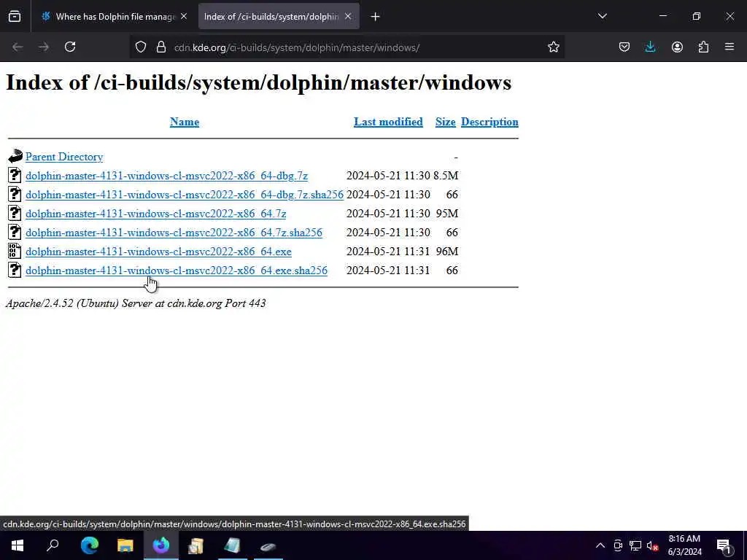Open muted volume tray icon
The image size is (747, 560).
coord(653,545)
